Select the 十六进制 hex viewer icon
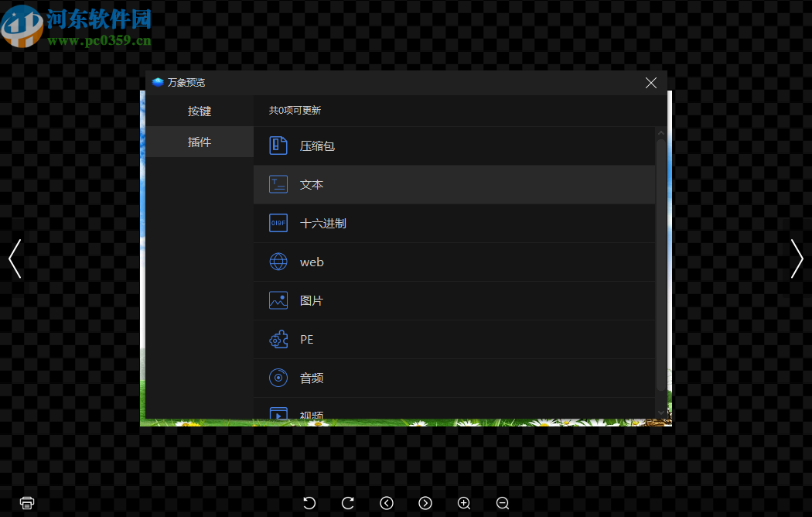812x517 pixels. pos(278,222)
